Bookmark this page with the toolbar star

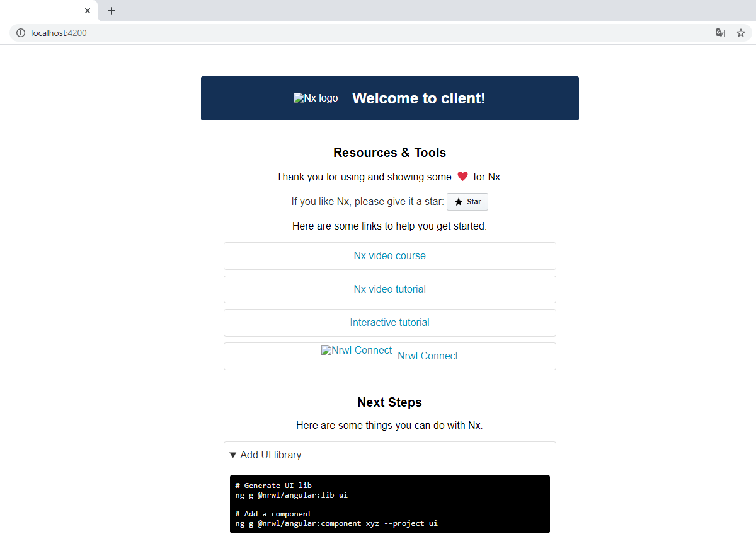(741, 33)
